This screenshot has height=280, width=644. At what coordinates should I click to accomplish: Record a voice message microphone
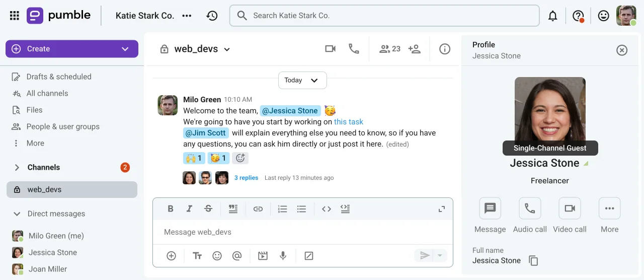click(x=283, y=256)
